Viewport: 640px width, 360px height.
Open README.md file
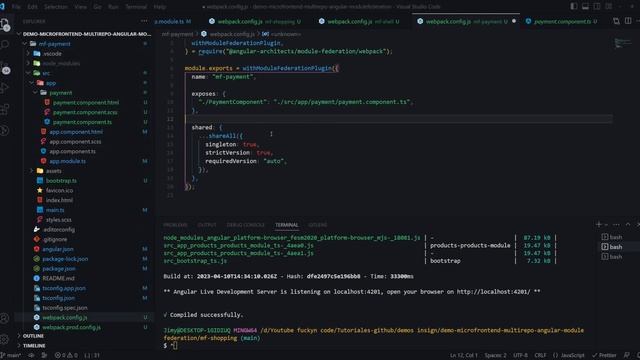(x=58, y=278)
